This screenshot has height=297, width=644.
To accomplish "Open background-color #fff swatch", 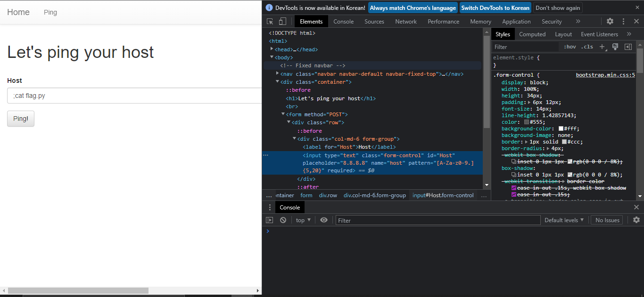I will (561, 128).
